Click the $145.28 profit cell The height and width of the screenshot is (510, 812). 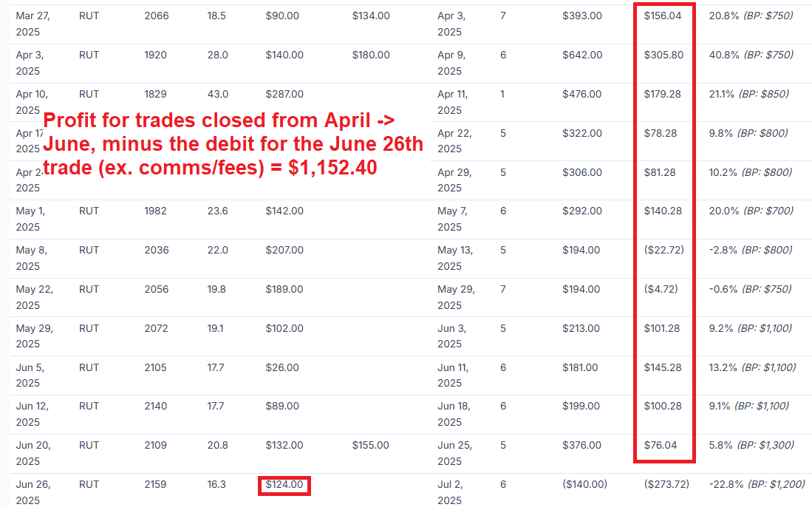click(x=662, y=367)
